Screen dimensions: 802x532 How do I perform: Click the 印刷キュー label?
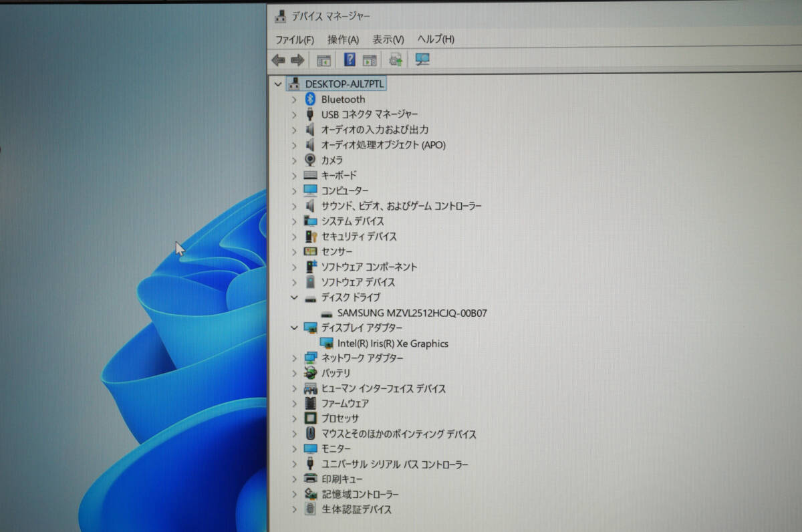[342, 479]
